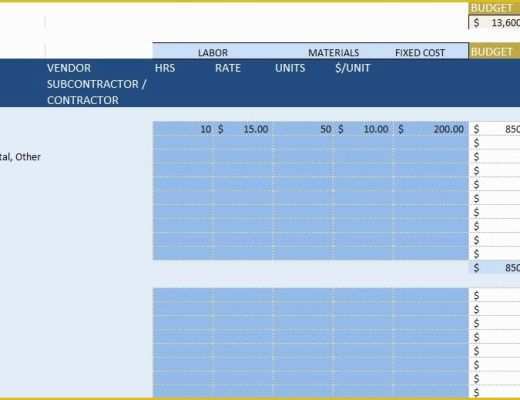The width and height of the screenshot is (520, 400).
Task: Select the FIXED COST header cell
Action: (x=420, y=52)
